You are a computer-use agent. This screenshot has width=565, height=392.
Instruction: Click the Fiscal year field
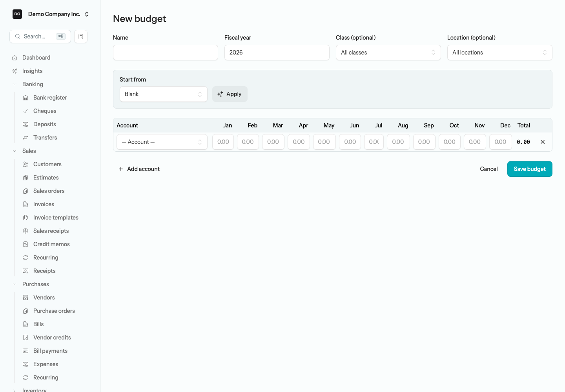click(277, 53)
